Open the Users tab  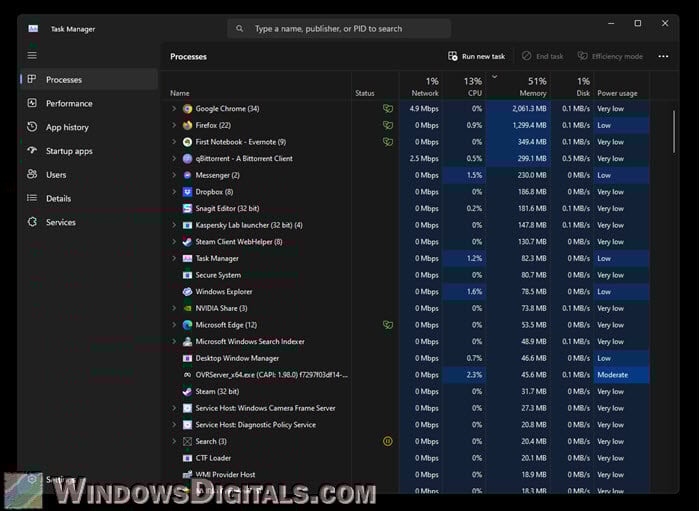[89, 174]
